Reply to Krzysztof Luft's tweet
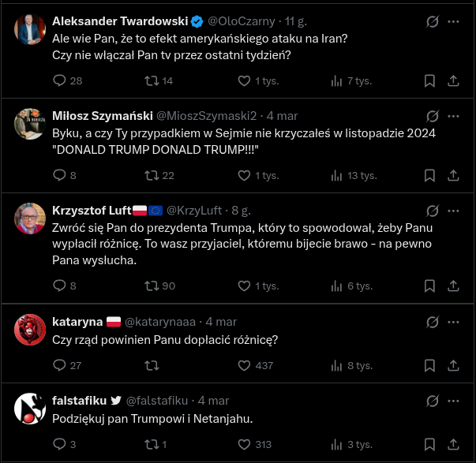Viewport: 476px width, 463px height. tap(60, 286)
